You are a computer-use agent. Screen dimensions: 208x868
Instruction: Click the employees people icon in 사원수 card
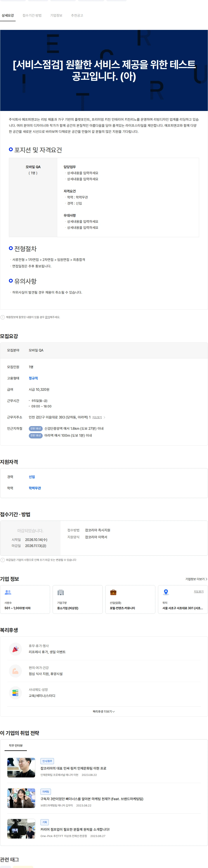8,592
